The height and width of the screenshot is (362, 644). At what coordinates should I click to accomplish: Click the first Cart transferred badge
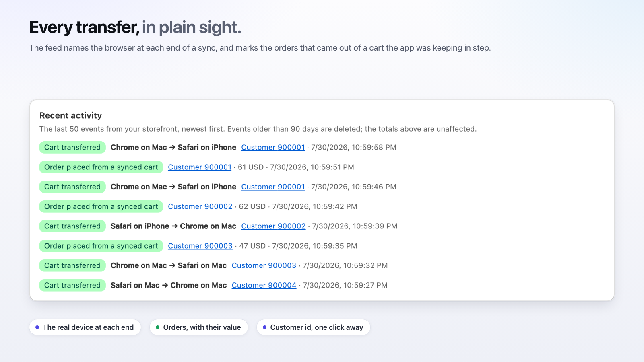click(72, 147)
